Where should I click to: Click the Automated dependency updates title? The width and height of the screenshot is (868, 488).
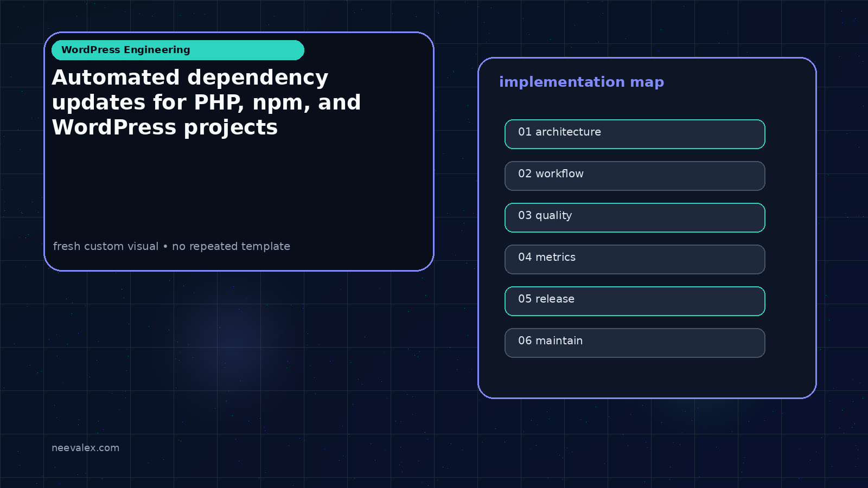206,102
